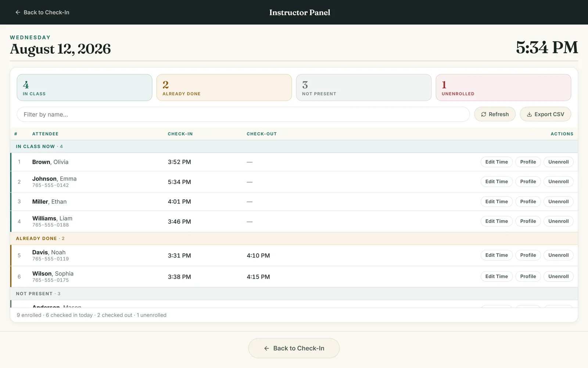The height and width of the screenshot is (368, 588).
Task: Unenroll Noah Davis
Action: [559, 255]
